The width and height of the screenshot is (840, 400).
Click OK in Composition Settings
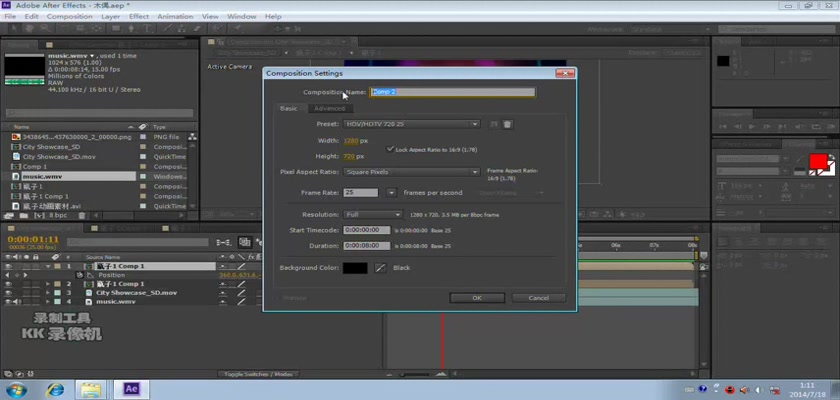pyautogui.click(x=477, y=298)
